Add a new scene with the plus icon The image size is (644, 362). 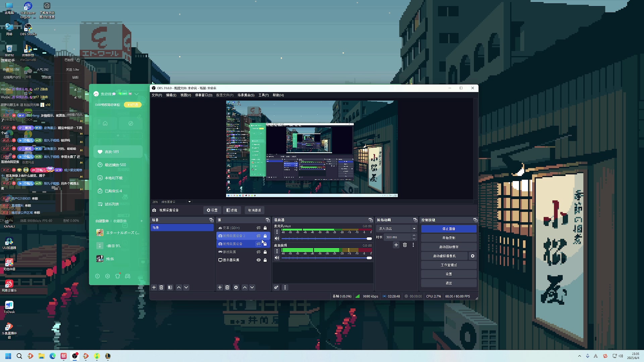click(154, 287)
